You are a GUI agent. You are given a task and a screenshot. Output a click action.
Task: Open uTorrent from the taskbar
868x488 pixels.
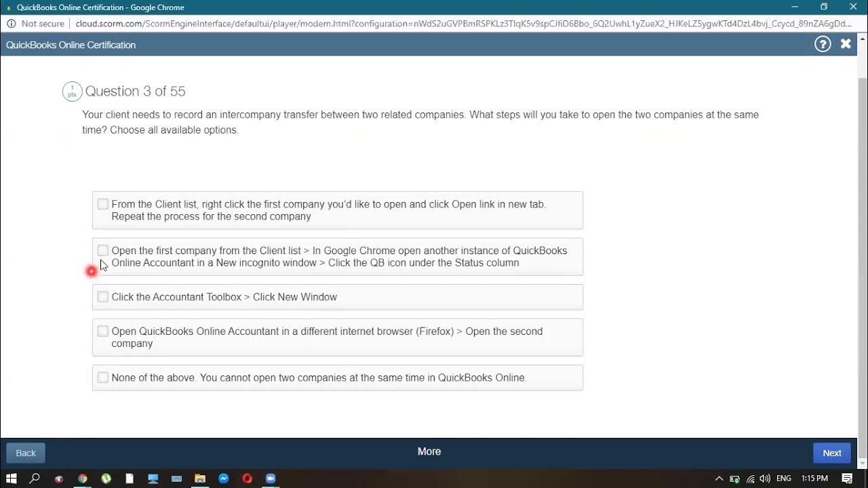106,479
